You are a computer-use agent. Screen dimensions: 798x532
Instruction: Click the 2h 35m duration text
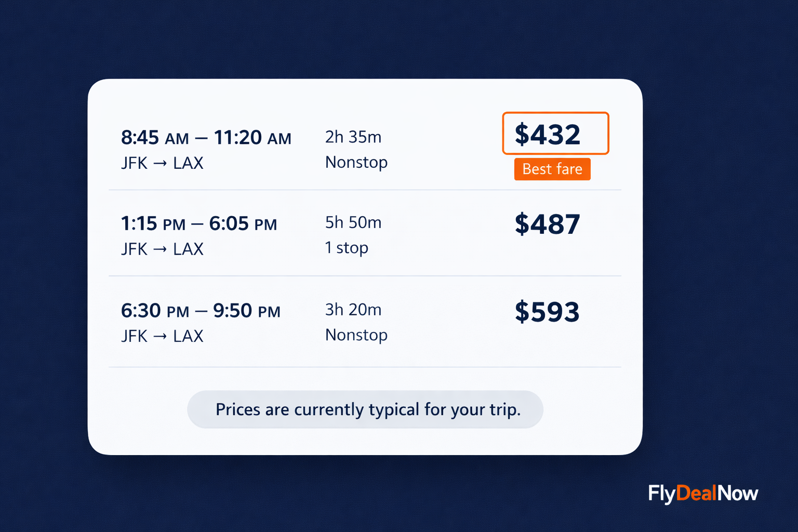pyautogui.click(x=353, y=137)
